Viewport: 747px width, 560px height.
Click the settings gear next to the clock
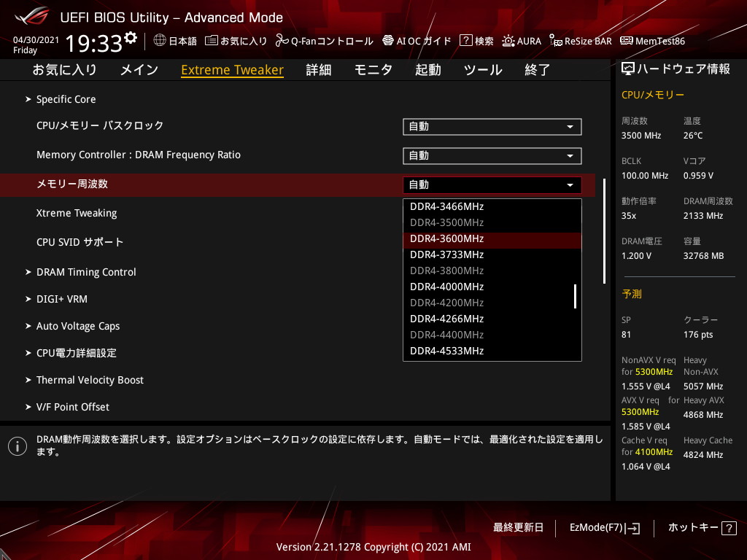click(x=130, y=37)
